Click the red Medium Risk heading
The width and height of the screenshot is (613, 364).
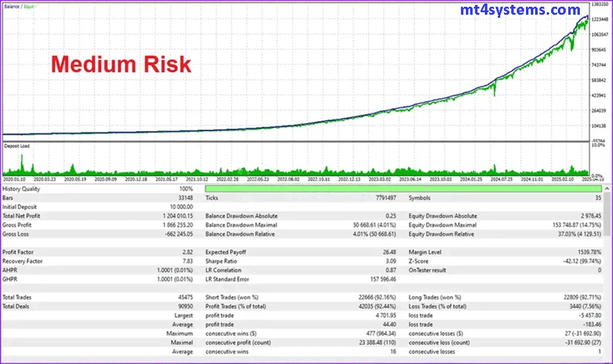point(120,64)
